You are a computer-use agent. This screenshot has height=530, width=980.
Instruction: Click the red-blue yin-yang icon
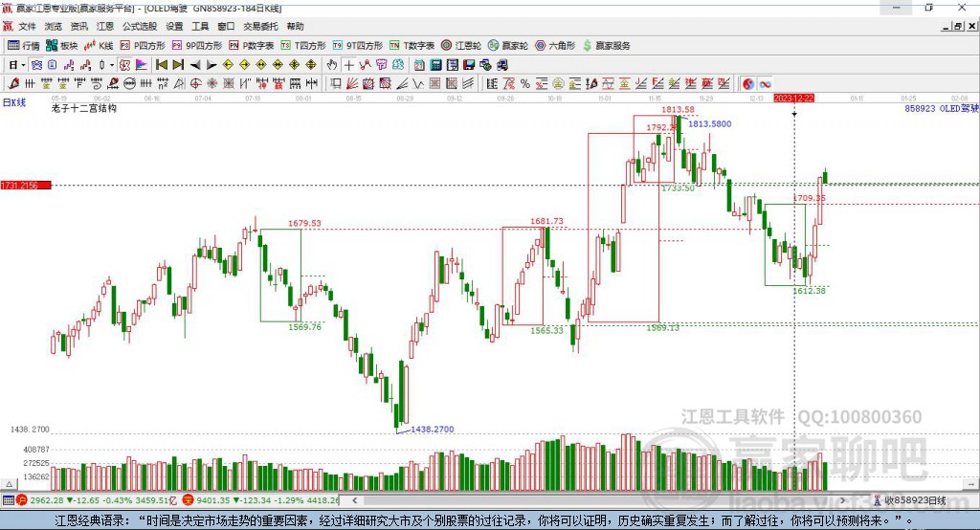tap(748, 84)
